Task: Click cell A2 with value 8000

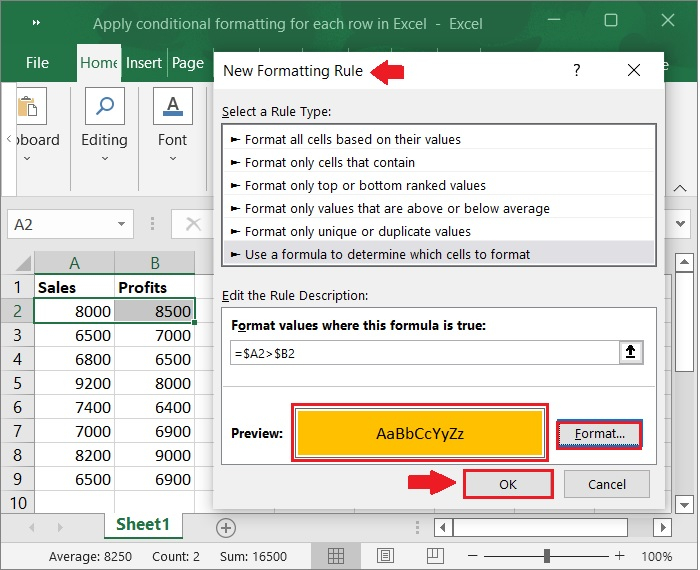Action: 75,311
